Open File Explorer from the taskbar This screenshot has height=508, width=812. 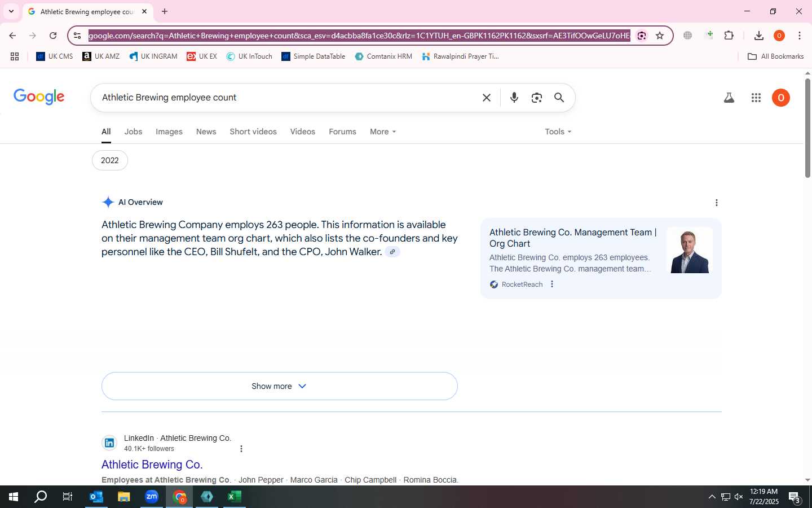(x=123, y=497)
